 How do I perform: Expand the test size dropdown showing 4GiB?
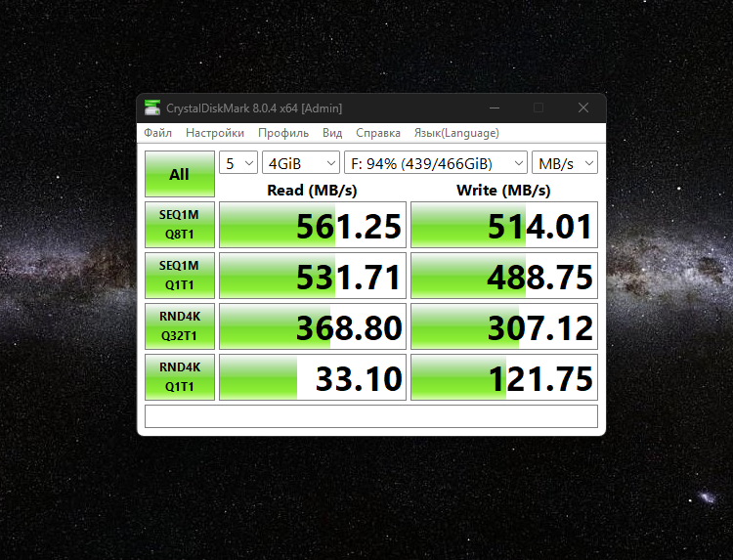[x=301, y=162]
